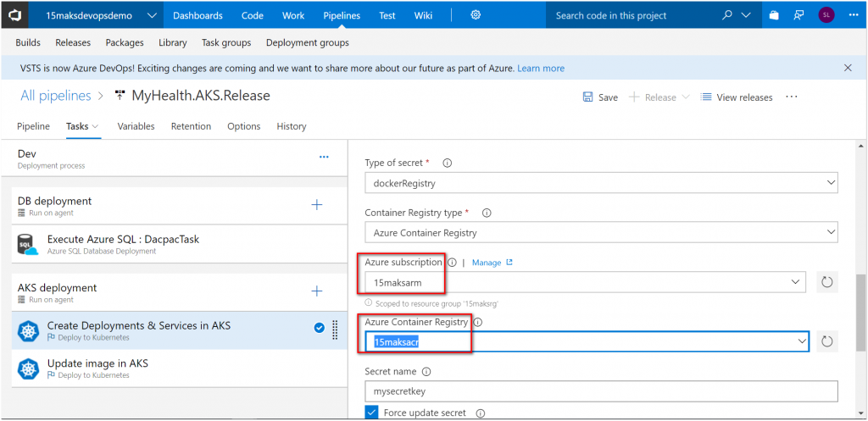Viewport: 868px width, 421px height.
Task: Switch to the Options tab
Action: coord(243,126)
